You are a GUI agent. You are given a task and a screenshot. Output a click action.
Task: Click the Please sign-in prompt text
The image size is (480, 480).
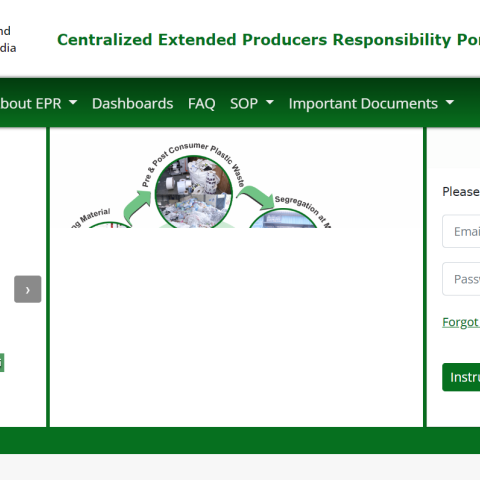point(461,192)
